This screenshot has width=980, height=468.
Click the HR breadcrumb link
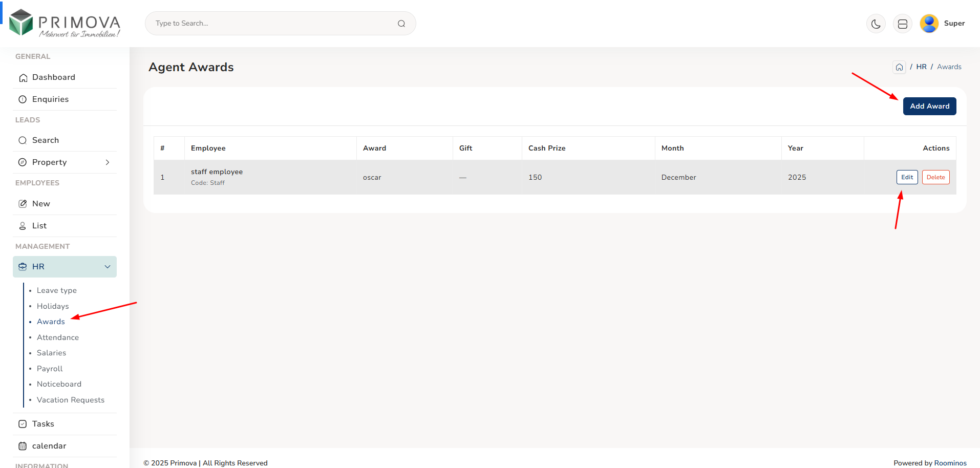point(921,67)
